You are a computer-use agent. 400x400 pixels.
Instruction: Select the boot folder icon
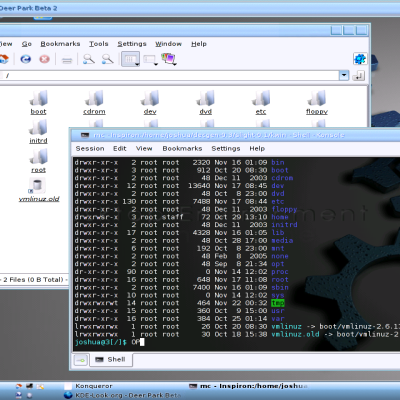pyautogui.click(x=39, y=98)
